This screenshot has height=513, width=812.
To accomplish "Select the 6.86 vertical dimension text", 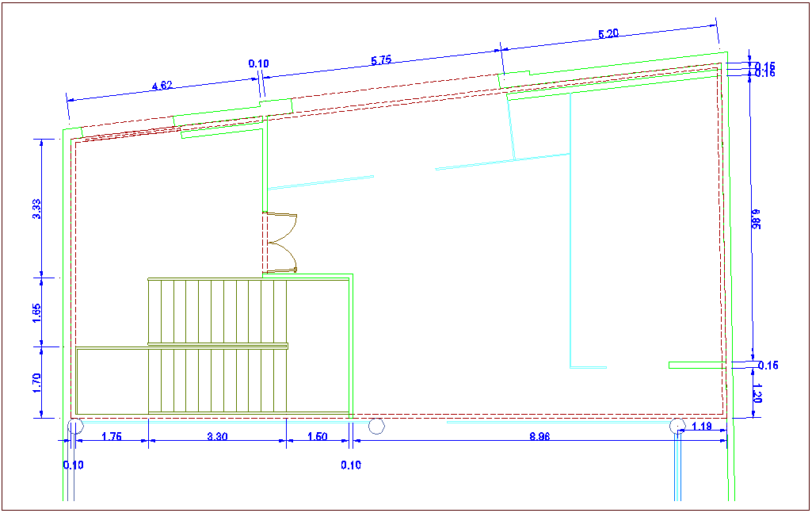I will (x=756, y=218).
